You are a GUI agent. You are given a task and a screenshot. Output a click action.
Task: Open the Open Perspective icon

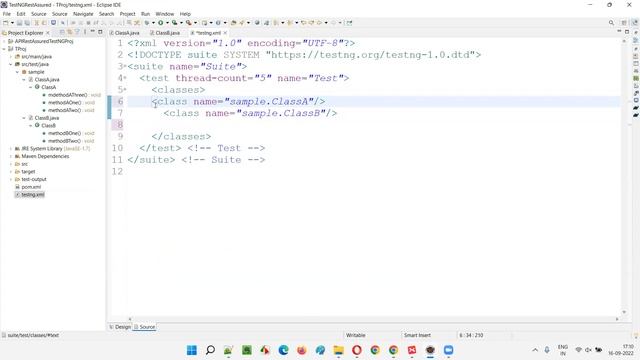[624, 23]
